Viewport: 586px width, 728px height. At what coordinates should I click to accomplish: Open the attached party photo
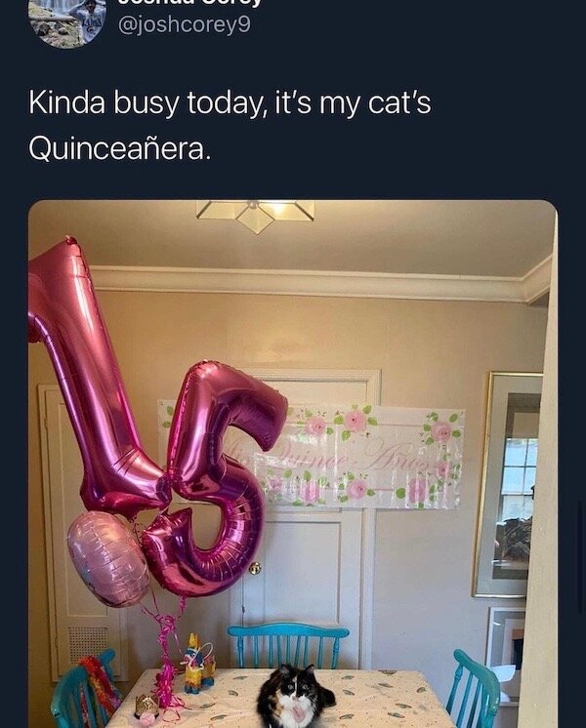pos(293,464)
